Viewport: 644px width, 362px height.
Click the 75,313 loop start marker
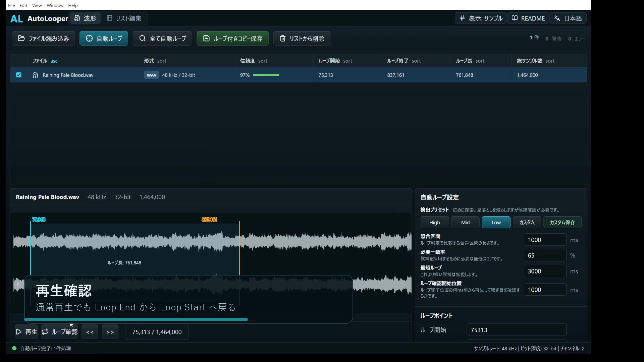click(x=39, y=220)
